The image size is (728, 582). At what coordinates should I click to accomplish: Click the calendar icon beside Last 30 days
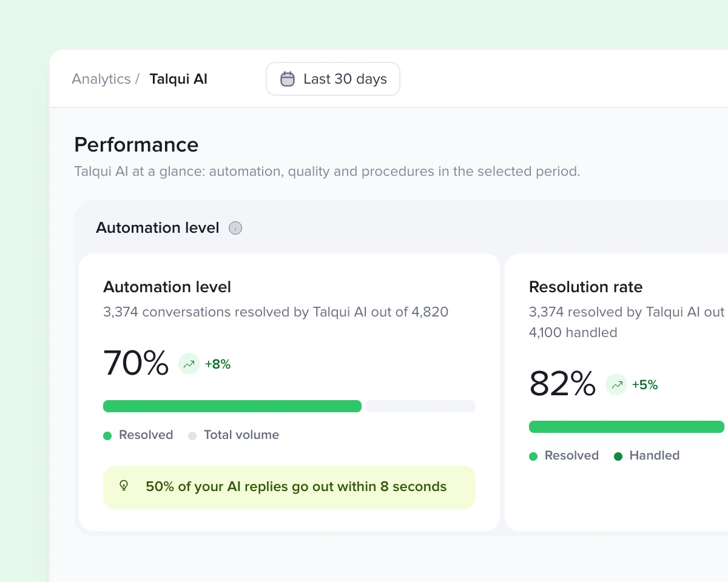tap(288, 79)
